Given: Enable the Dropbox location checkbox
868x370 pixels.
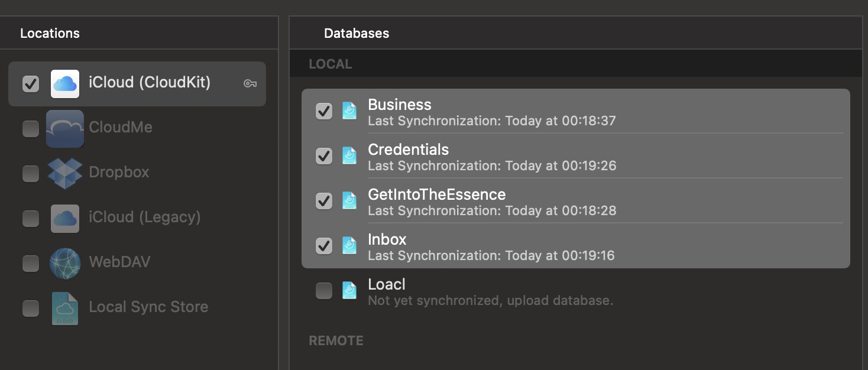Looking at the screenshot, I should [31, 174].
